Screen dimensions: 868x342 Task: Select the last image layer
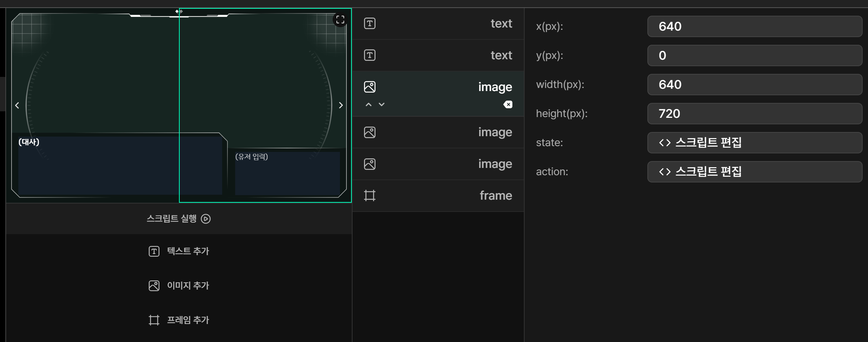(x=438, y=164)
